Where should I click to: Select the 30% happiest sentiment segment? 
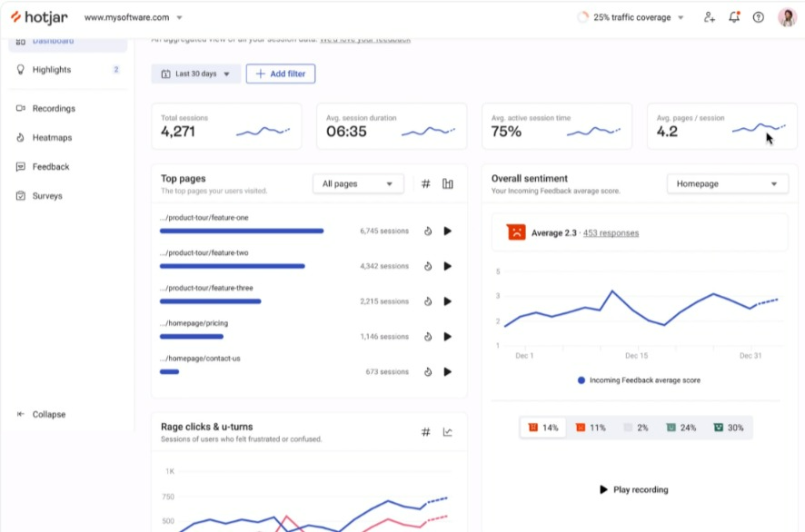[728, 428]
